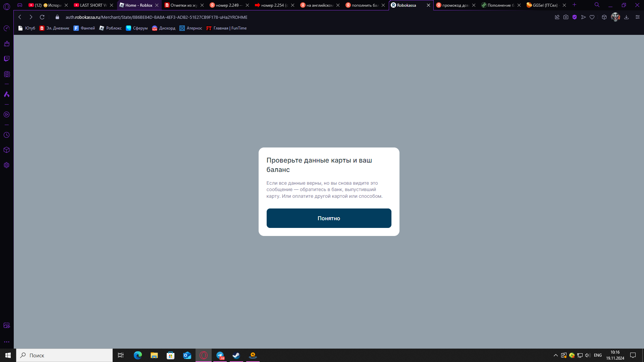
Task: Open downloads icon in address bar
Action: [626, 17]
